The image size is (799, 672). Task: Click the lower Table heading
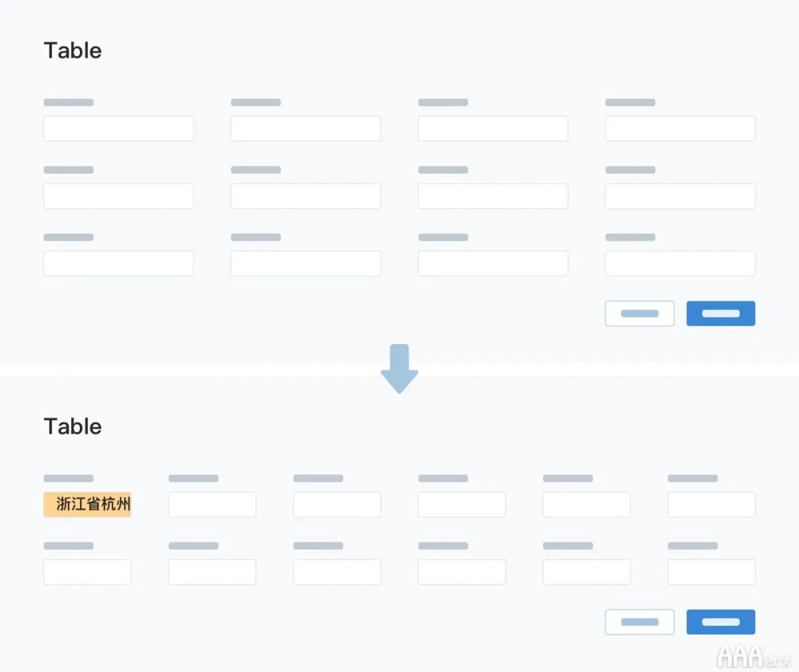click(x=73, y=426)
